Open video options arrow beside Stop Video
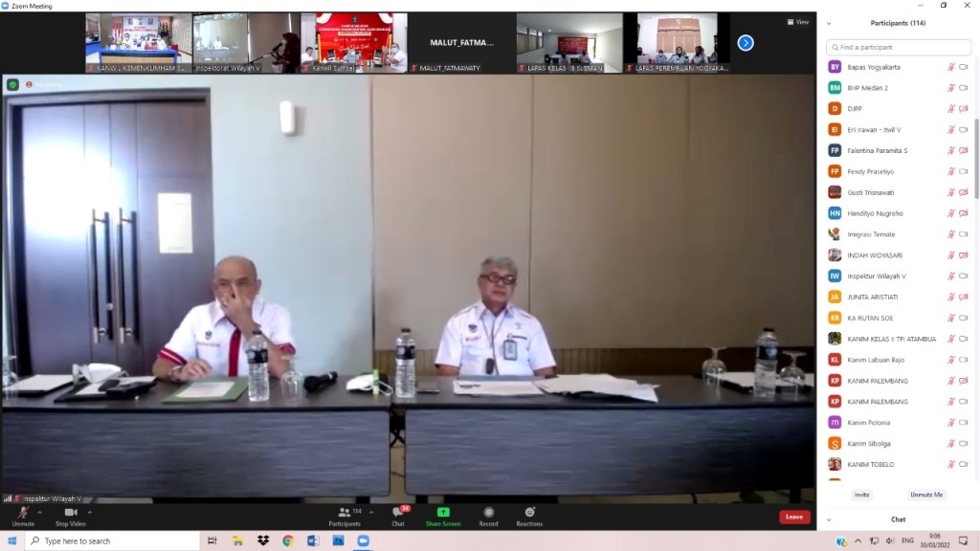The image size is (980, 551). [90, 512]
